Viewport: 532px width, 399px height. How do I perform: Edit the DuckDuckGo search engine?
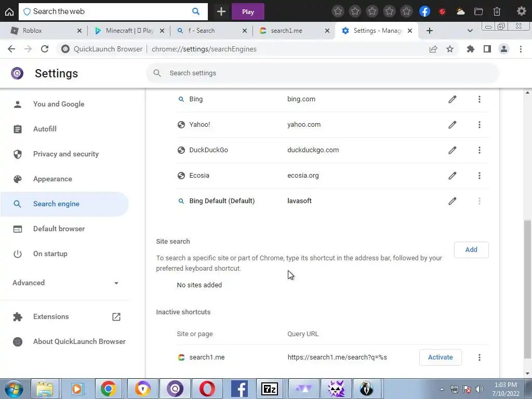[x=453, y=150]
